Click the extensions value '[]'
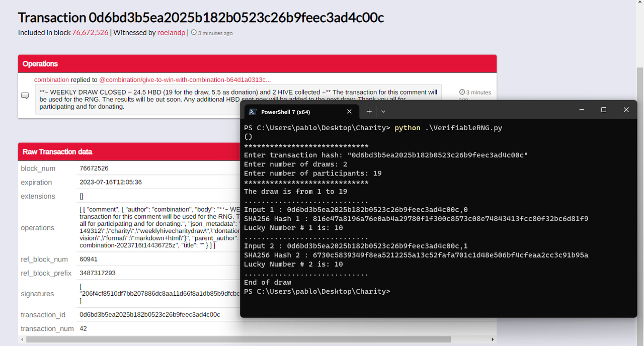644x346 pixels. pyautogui.click(x=82, y=196)
